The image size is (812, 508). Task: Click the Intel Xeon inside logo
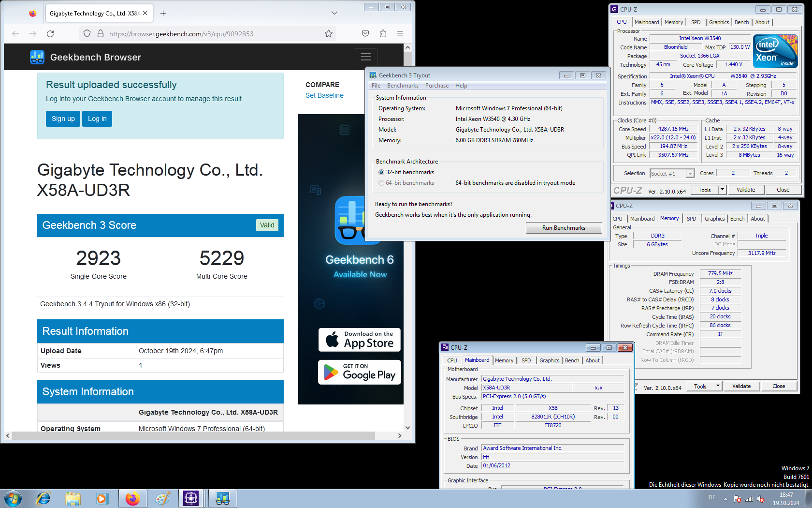(775, 51)
